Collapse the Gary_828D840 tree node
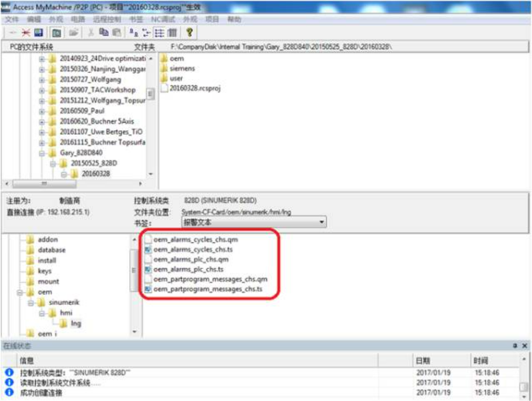Image resolution: width=532 pixels, height=401 pixels. [x=43, y=153]
